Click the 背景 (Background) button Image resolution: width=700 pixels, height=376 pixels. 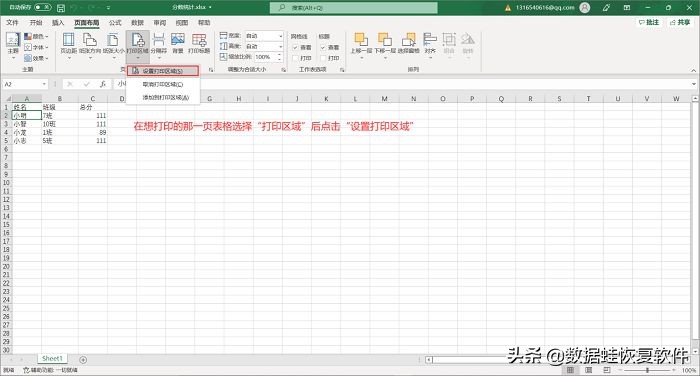tap(178, 43)
